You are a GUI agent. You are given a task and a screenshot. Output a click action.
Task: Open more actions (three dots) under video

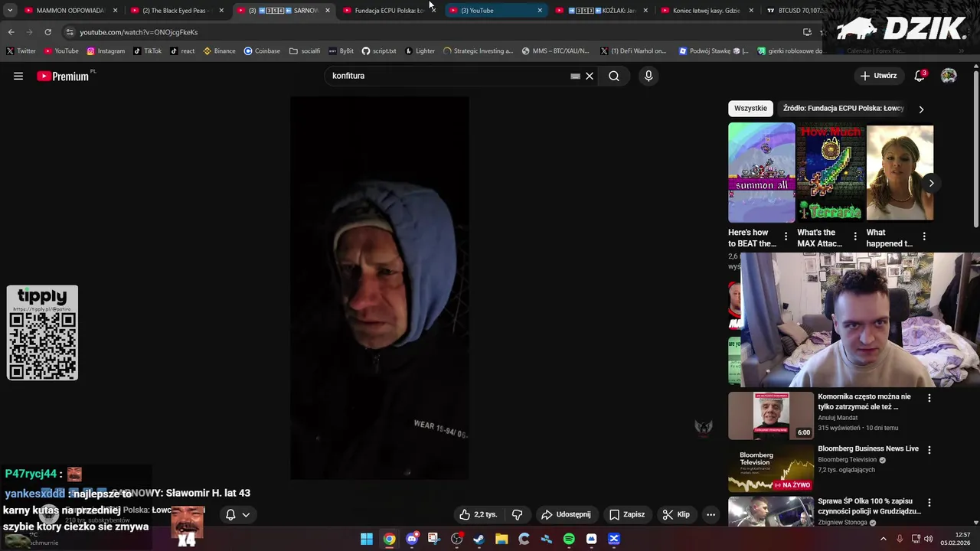[x=710, y=514]
